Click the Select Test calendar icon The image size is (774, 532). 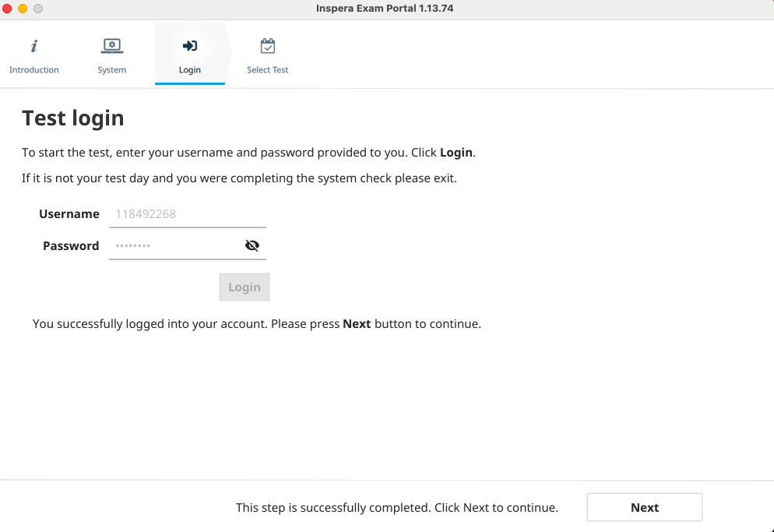[x=268, y=46]
